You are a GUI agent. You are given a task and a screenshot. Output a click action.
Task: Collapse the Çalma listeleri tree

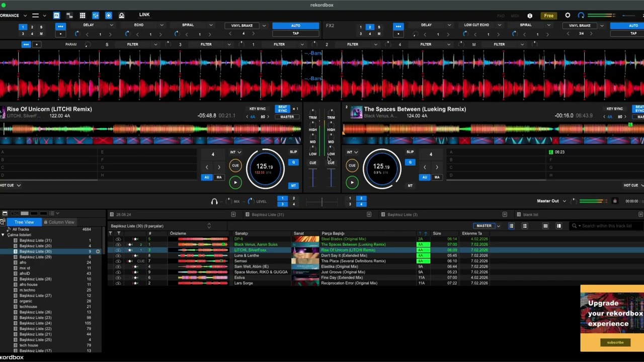click(x=3, y=235)
